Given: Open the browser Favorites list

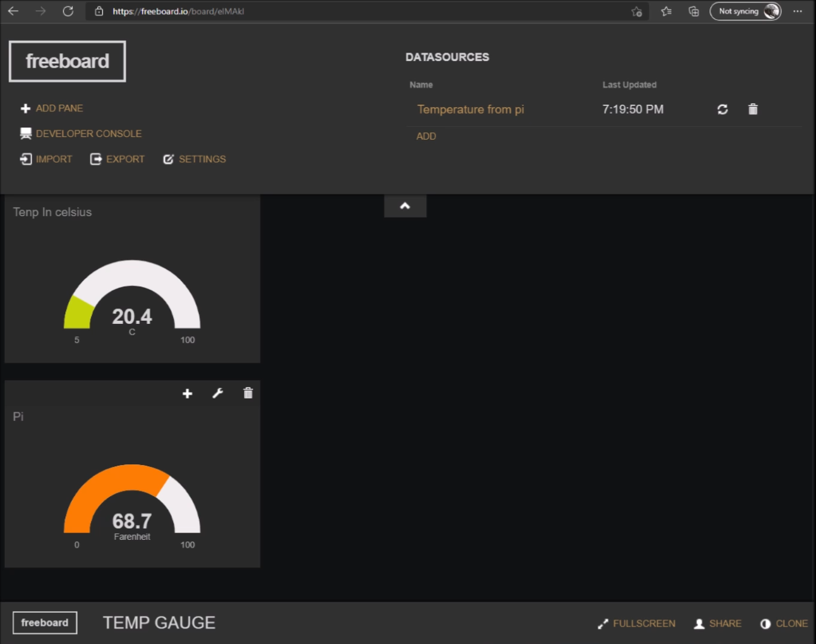Looking at the screenshot, I should pos(666,11).
